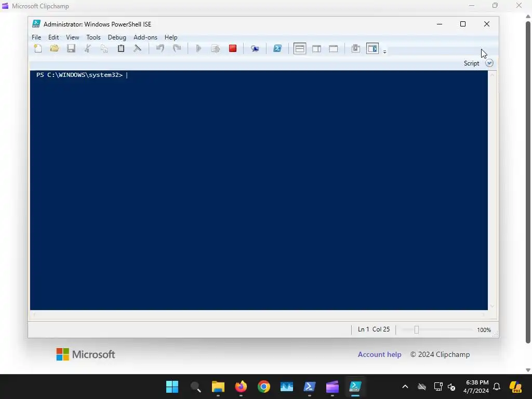532x399 pixels.
Task: Open the Tools menu
Action: coord(94,37)
